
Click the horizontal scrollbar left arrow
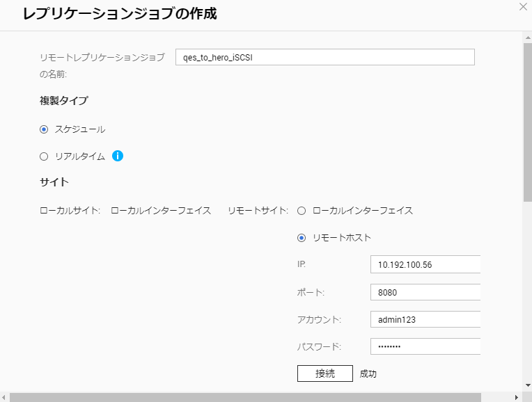[5, 397]
